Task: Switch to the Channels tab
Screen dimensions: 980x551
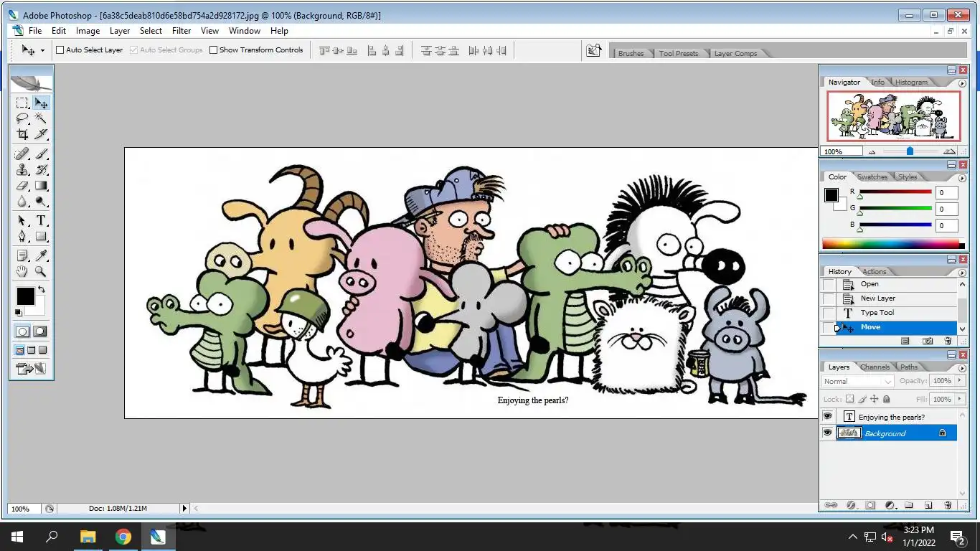Action: coord(875,367)
